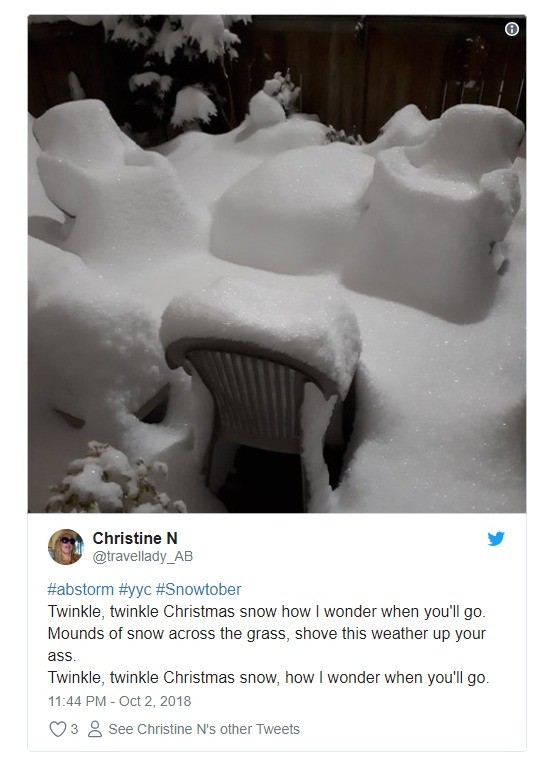558x769 pixels.
Task: Click the final Twinkle, twinkle tweet line
Action: pos(268,677)
